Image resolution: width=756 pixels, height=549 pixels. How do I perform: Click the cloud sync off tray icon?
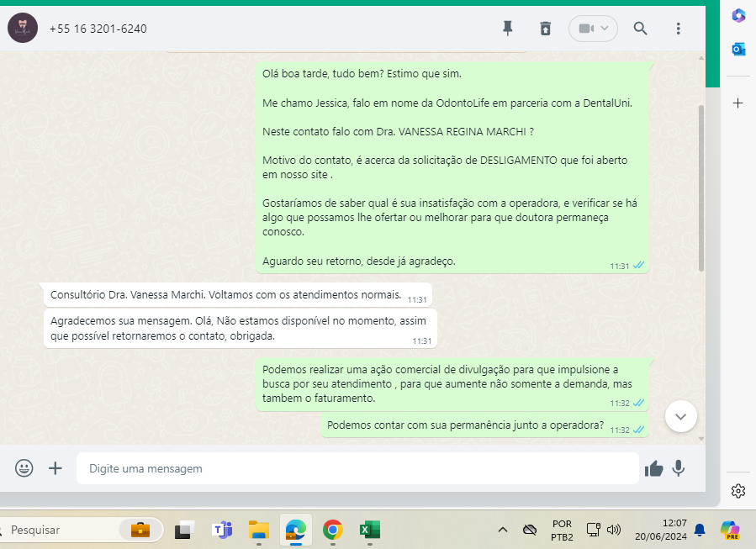[530, 530]
